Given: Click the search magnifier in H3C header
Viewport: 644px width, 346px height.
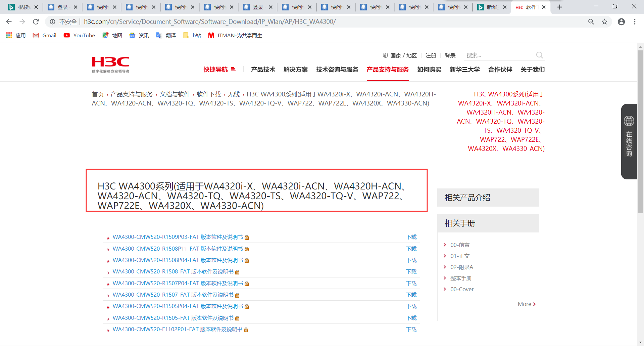Looking at the screenshot, I should pos(539,55).
